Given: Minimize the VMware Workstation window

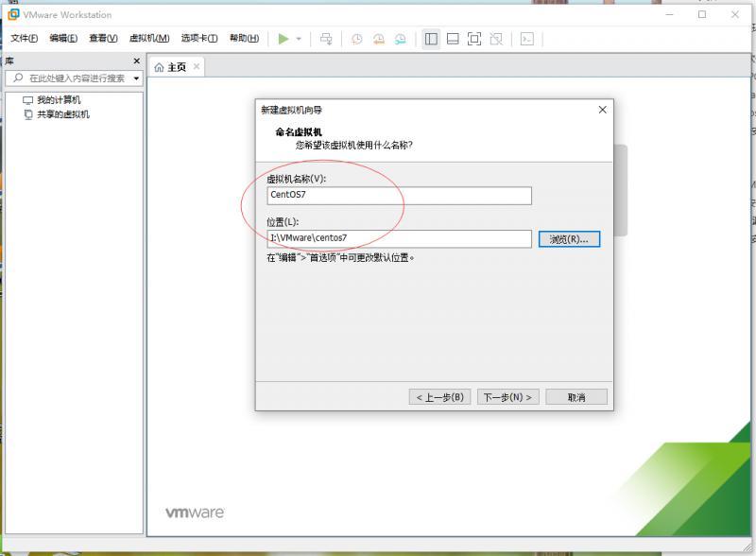Looking at the screenshot, I should point(670,14).
